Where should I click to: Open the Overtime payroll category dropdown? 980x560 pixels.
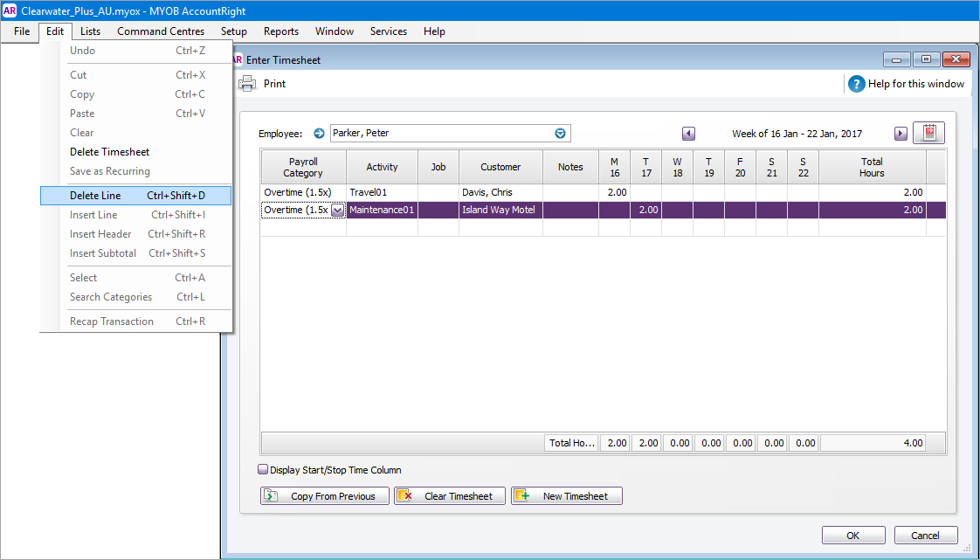[337, 210]
